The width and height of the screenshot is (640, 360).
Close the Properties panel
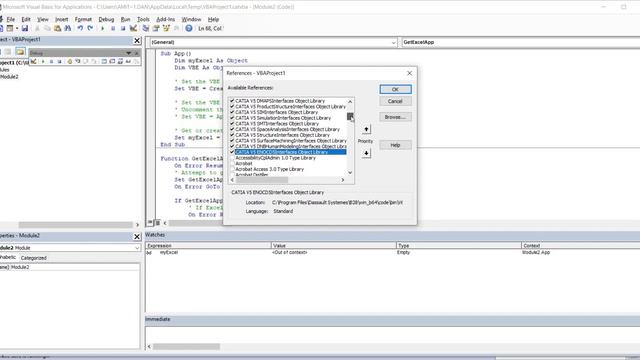pyautogui.click(x=137, y=236)
